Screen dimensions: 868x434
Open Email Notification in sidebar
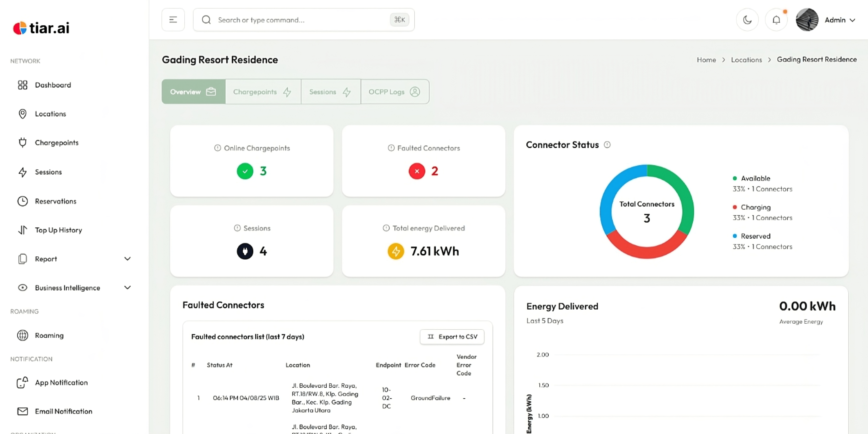point(63,411)
